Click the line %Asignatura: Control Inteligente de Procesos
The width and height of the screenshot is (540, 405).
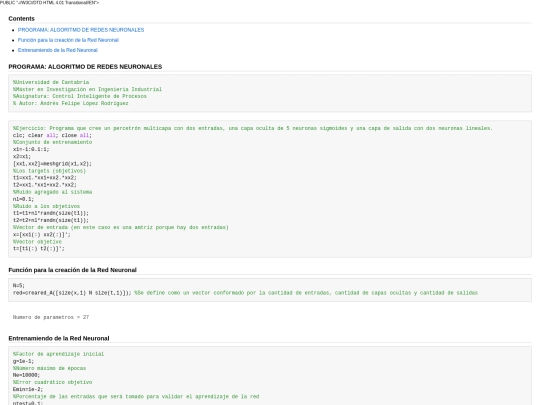coord(80,96)
